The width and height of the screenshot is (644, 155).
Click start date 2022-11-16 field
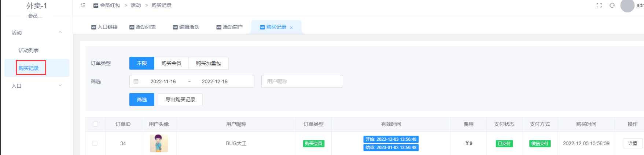tap(163, 82)
